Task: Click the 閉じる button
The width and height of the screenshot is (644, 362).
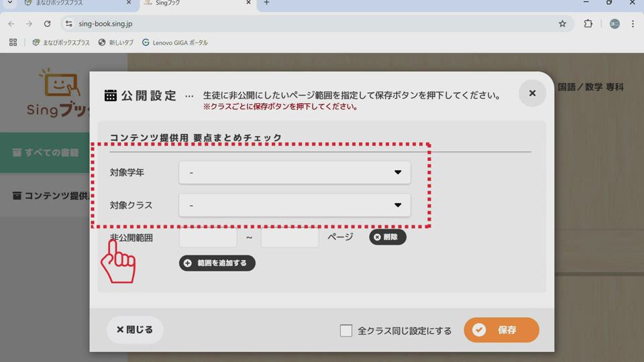Action: [135, 330]
